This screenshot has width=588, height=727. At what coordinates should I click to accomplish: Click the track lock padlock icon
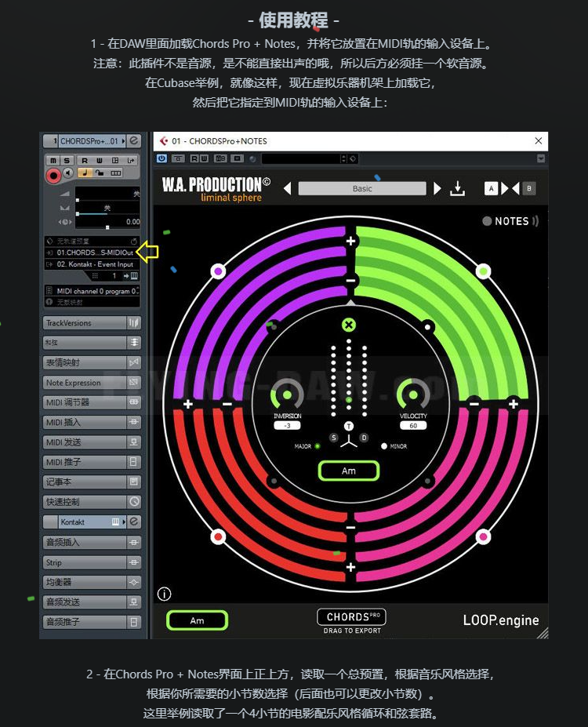(100, 173)
